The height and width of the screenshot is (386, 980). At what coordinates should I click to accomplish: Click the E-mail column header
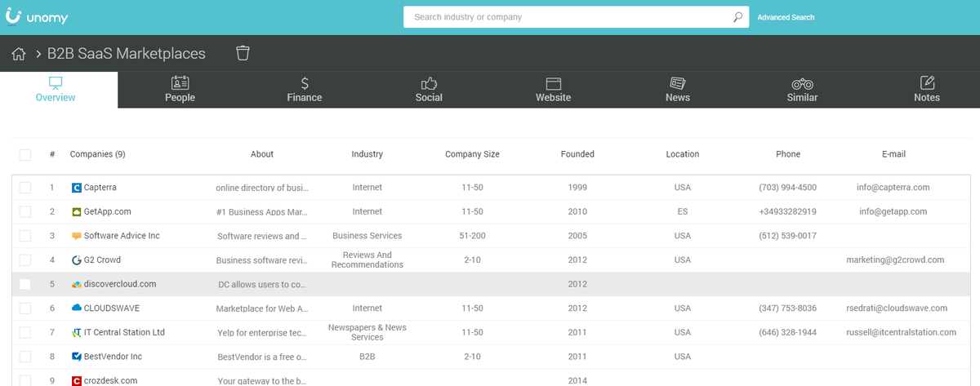893,154
